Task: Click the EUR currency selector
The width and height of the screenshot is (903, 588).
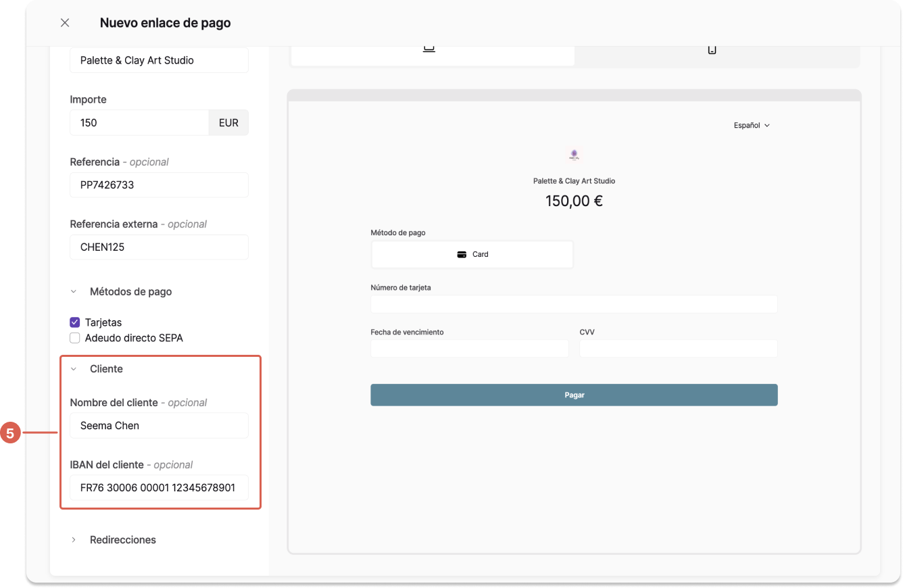Action: pos(228,123)
